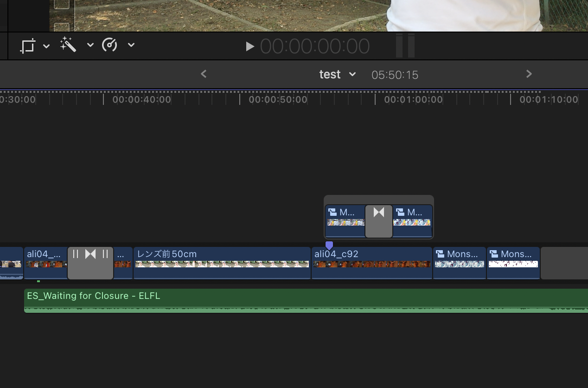Click the magic wand enhancement icon
588x388 pixels.
point(68,45)
